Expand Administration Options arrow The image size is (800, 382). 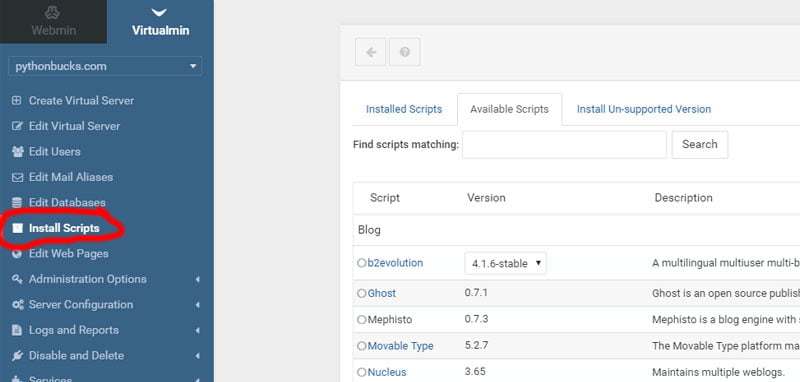197,279
